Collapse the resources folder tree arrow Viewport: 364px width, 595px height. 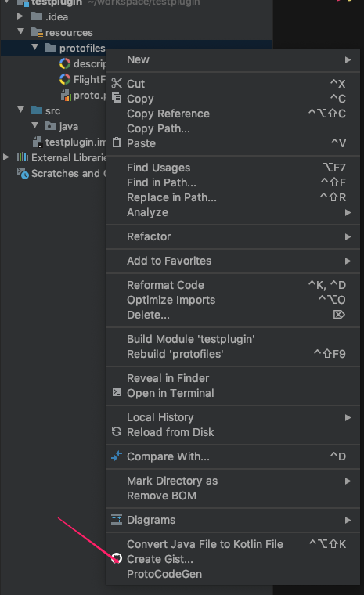coord(21,32)
